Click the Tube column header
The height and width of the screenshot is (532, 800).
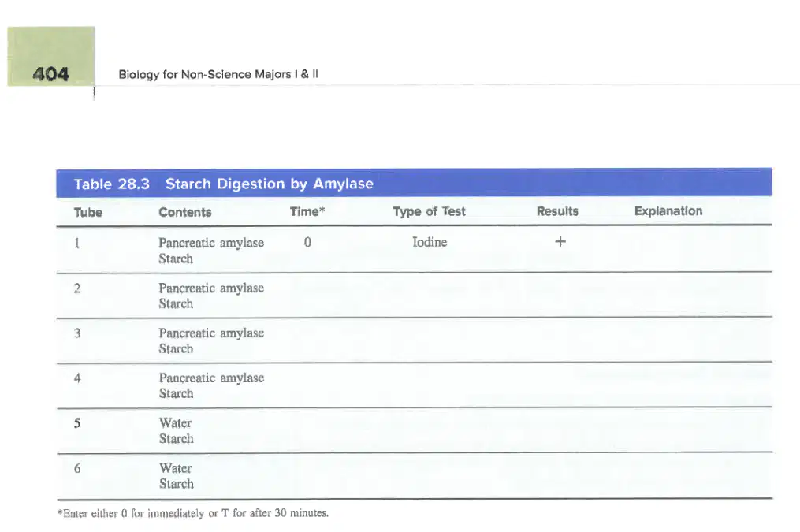click(x=87, y=212)
